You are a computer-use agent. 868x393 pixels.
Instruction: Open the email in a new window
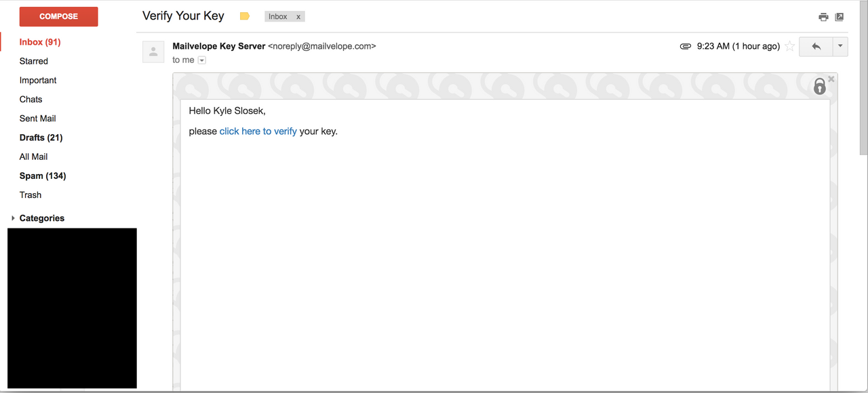pyautogui.click(x=840, y=16)
